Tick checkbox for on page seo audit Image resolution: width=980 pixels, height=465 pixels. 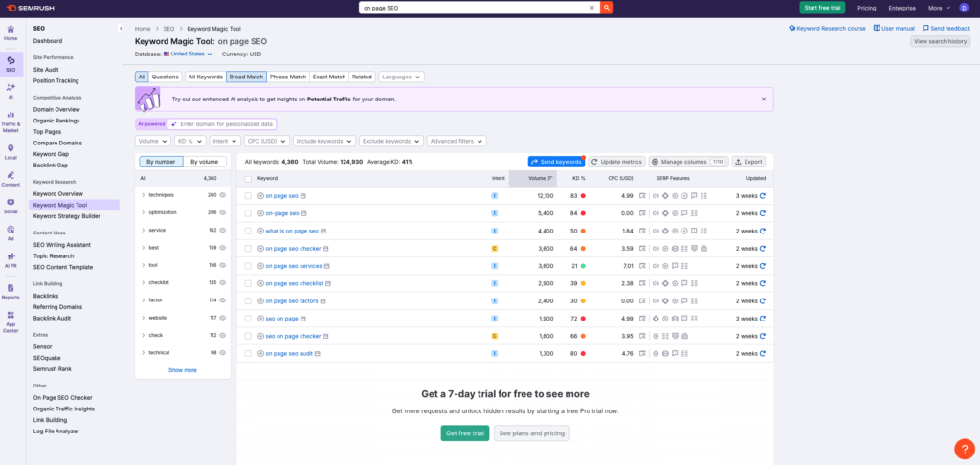tap(248, 353)
